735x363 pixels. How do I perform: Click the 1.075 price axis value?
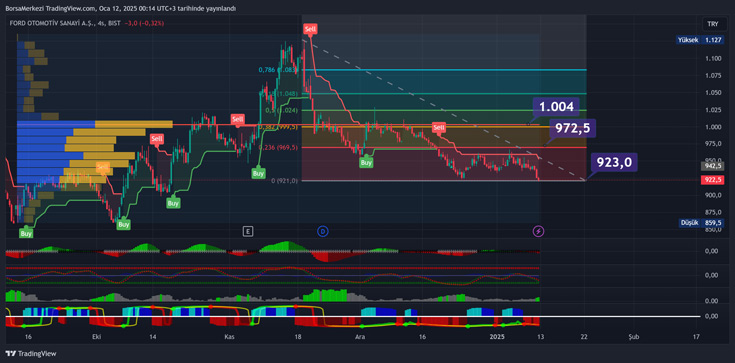[712, 76]
